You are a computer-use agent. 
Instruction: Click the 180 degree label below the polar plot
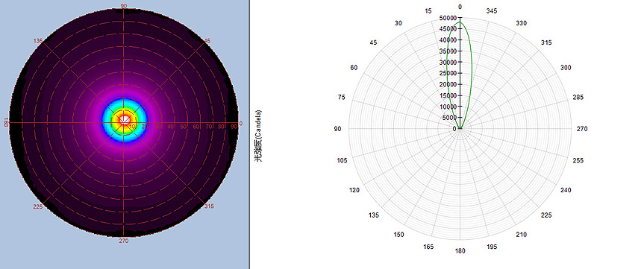click(x=460, y=251)
